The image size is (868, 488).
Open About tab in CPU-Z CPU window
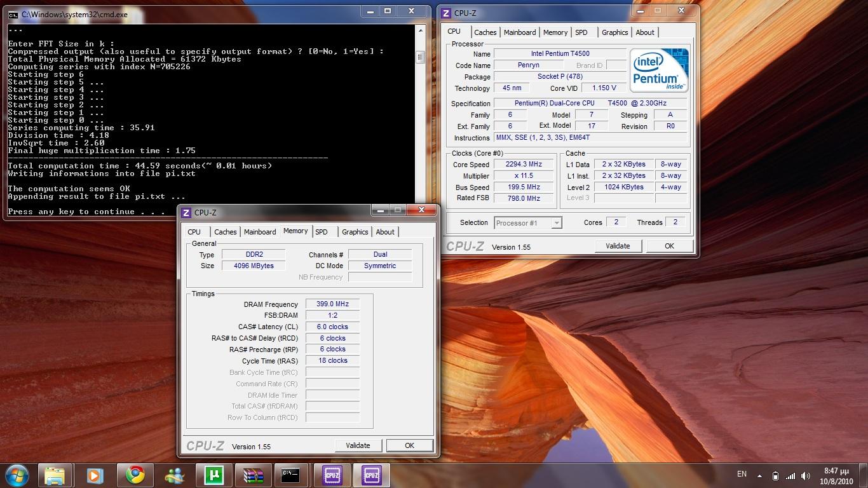(x=645, y=32)
